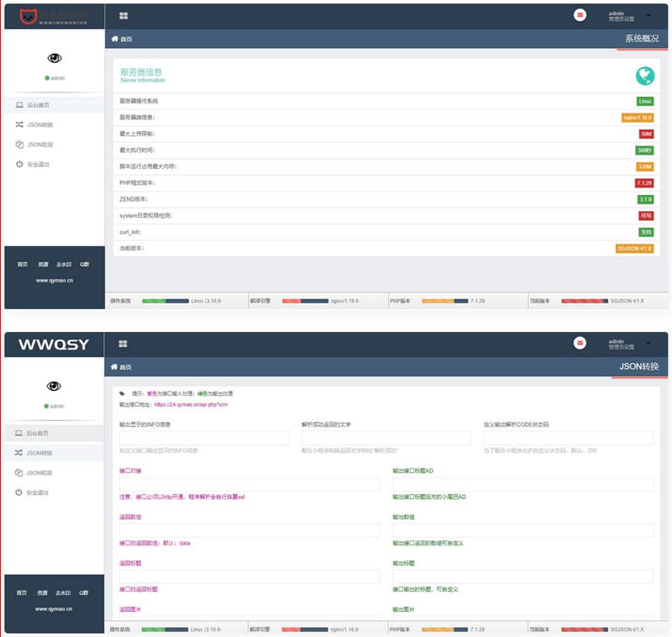Viewport: 672px width, 637px height.
Task: Click the Q群 link in the top sidebar footer
Action: pyautogui.click(x=84, y=264)
